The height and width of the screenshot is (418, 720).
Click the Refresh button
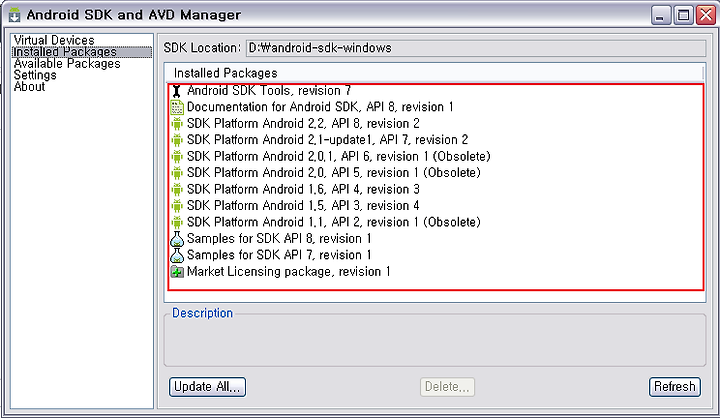click(x=675, y=387)
